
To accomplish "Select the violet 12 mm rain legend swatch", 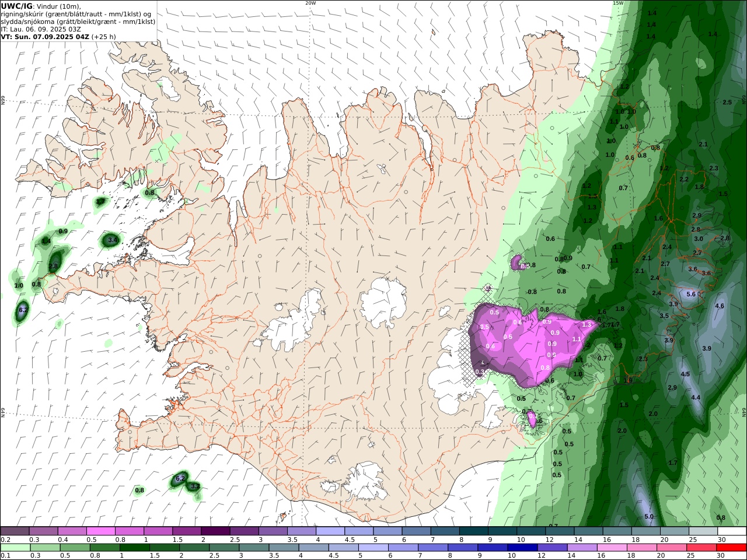I will (551, 548).
